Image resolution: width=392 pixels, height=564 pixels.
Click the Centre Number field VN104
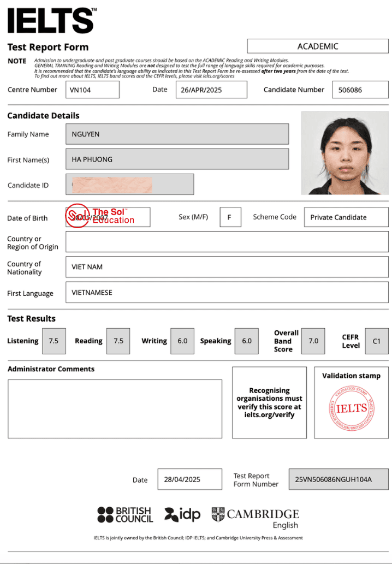(x=92, y=90)
